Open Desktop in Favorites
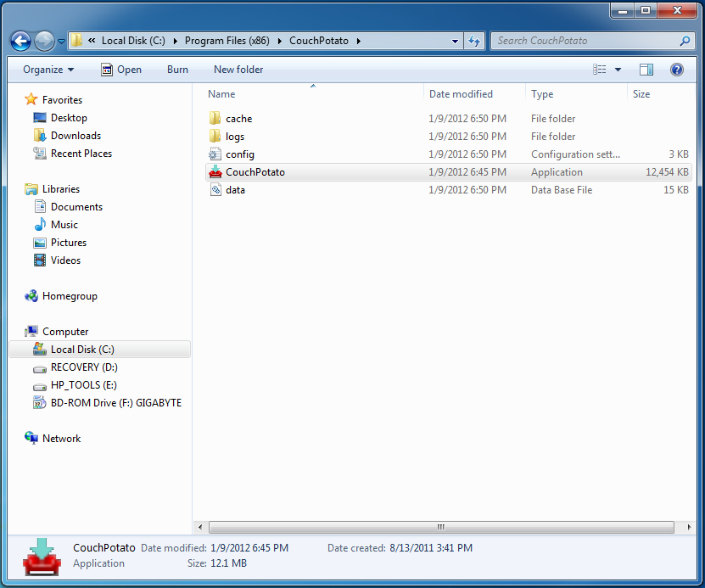The image size is (705, 588). (69, 118)
